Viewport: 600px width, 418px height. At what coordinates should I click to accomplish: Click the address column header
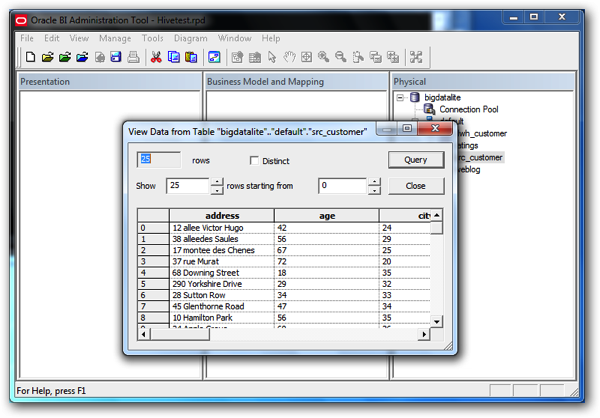(x=222, y=216)
